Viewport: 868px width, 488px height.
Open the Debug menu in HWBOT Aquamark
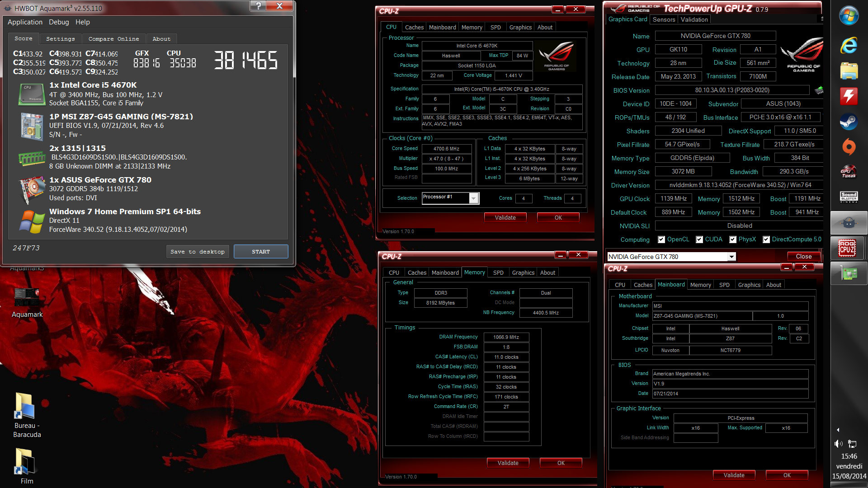pyautogui.click(x=59, y=22)
